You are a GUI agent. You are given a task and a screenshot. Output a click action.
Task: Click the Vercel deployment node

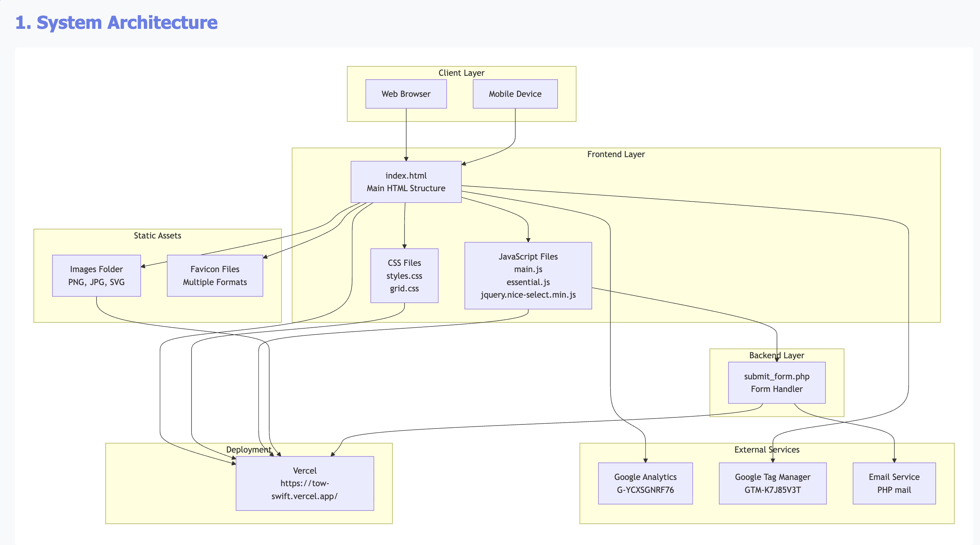point(305,483)
